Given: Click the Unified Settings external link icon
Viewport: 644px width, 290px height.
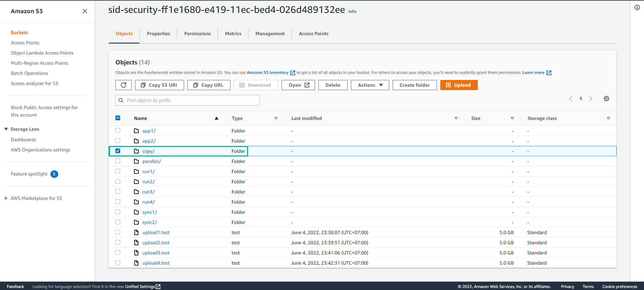Looking at the screenshot, I should coord(158,287).
